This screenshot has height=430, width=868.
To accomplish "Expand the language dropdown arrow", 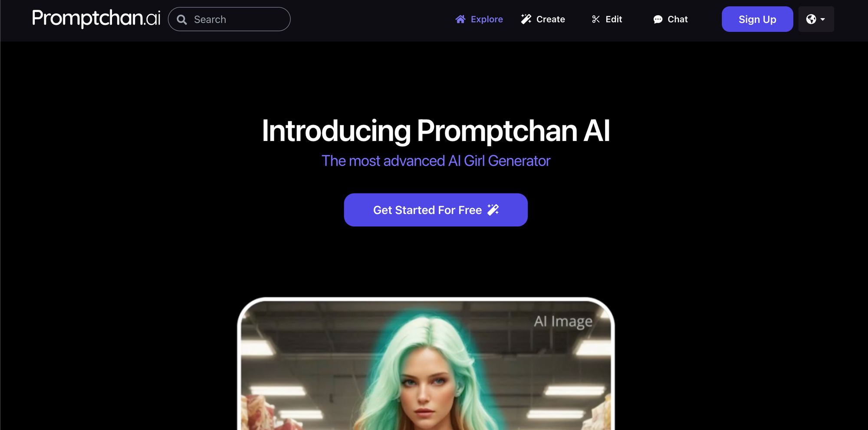I will pos(823,20).
